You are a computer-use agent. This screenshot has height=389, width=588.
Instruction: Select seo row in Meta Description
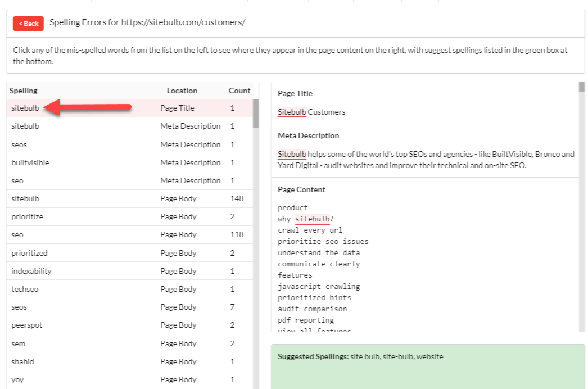click(130, 180)
